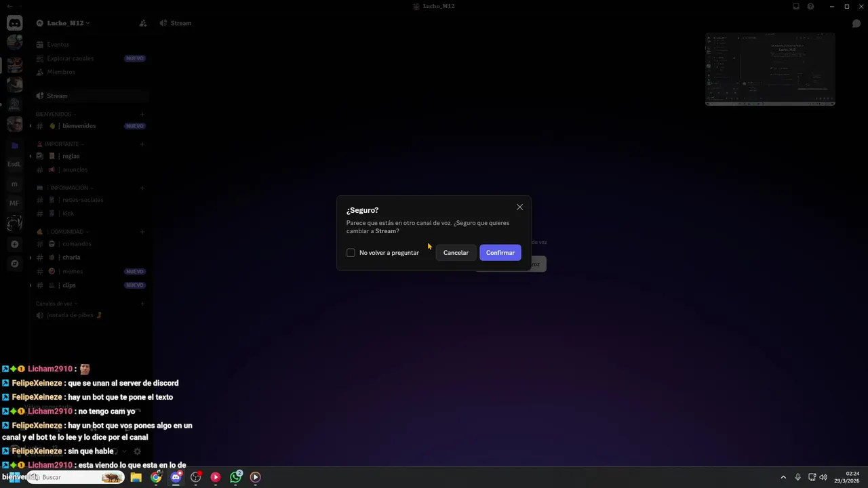Switch to the 'm' server in the server list
868x488 pixels.
click(x=14, y=184)
